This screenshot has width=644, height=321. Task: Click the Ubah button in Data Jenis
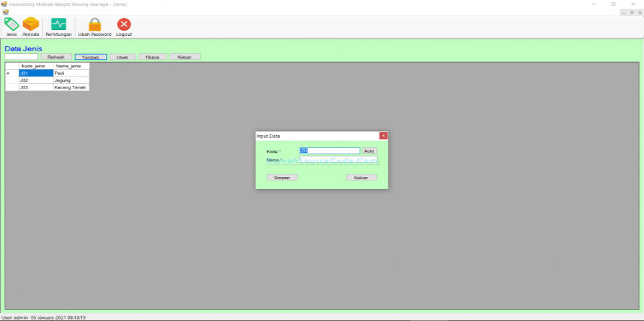122,57
